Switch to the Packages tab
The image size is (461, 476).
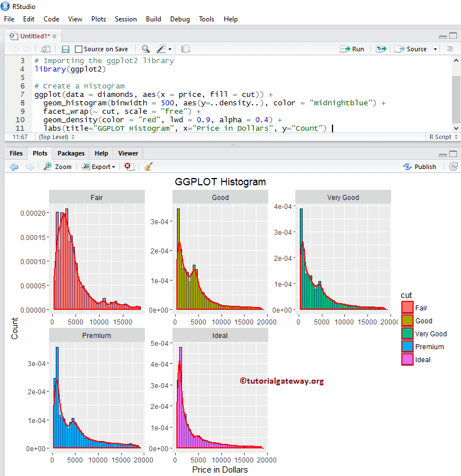pos(70,153)
